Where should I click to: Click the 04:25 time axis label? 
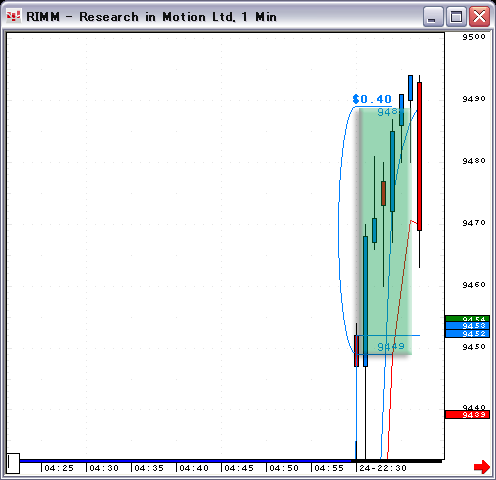(59, 468)
